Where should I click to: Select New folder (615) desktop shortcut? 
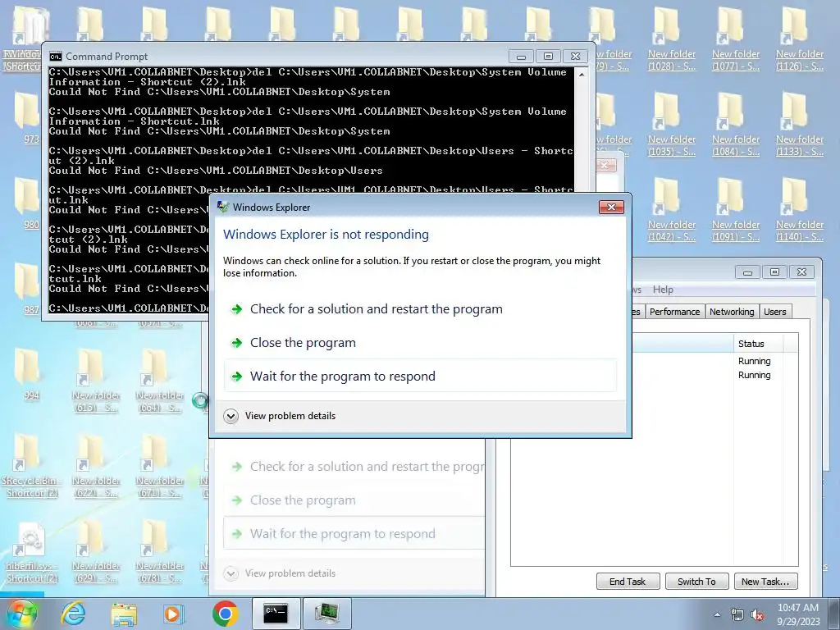95,381
